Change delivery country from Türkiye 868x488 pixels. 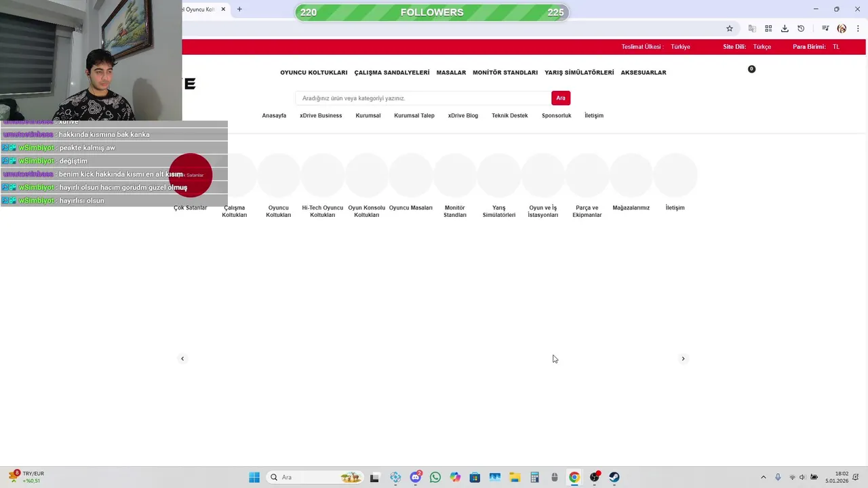click(680, 47)
